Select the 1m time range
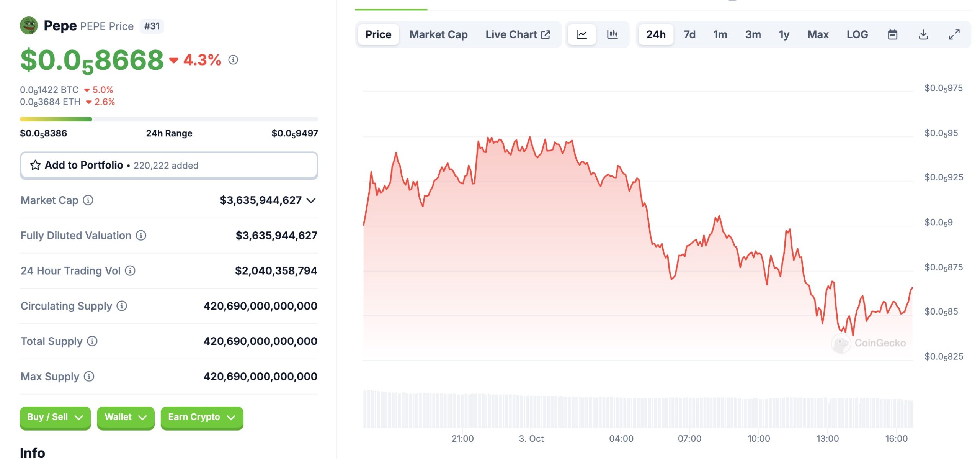This screenshot has height=459, width=980. click(x=720, y=34)
